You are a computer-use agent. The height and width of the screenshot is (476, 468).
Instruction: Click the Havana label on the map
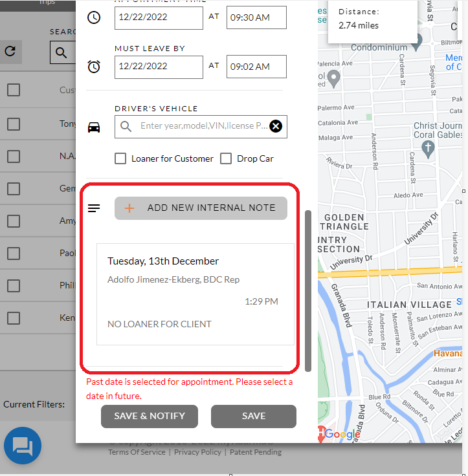pyautogui.click(x=448, y=353)
